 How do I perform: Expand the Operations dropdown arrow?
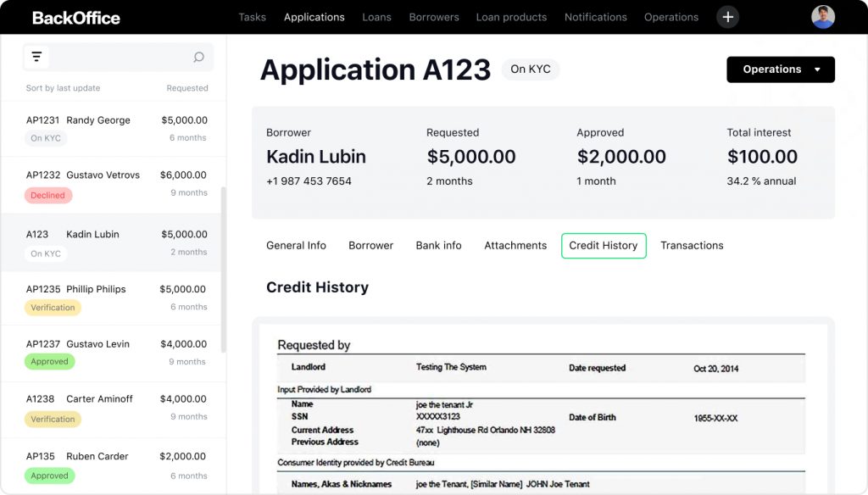tap(817, 70)
